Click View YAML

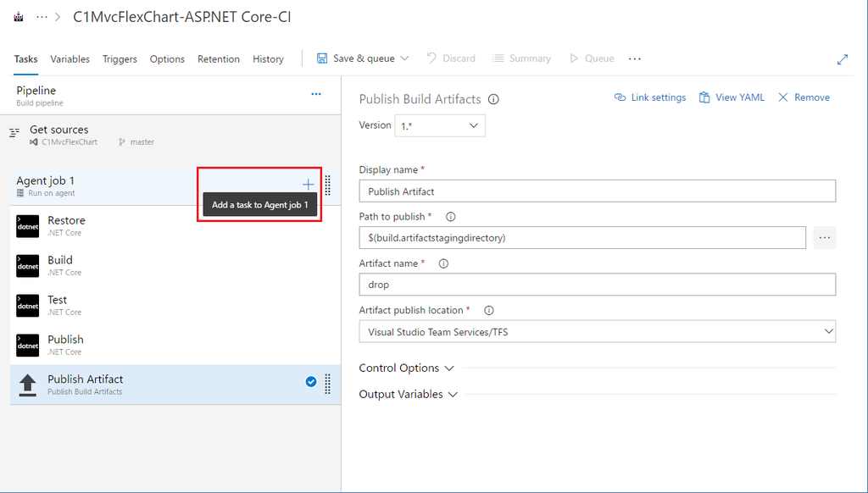[732, 97]
